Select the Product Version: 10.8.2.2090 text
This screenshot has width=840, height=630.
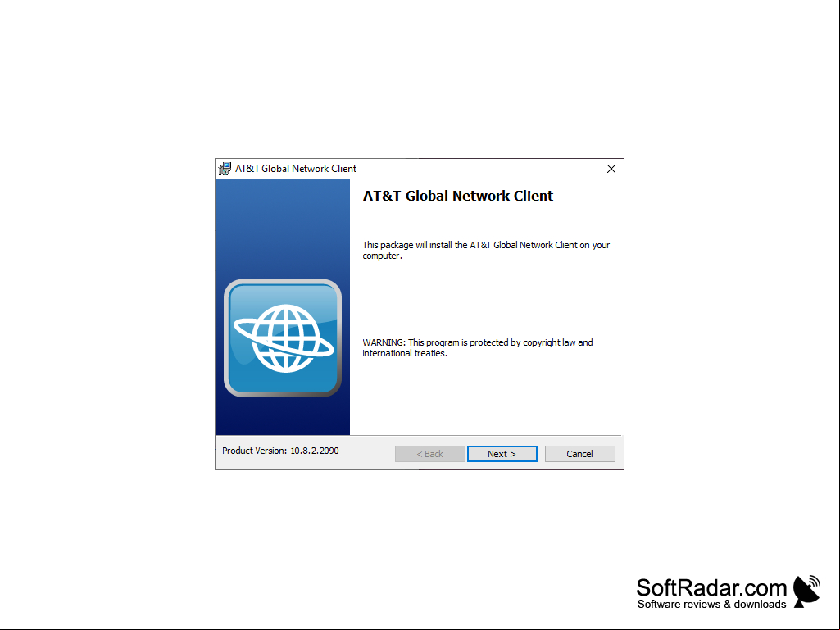pyautogui.click(x=280, y=451)
